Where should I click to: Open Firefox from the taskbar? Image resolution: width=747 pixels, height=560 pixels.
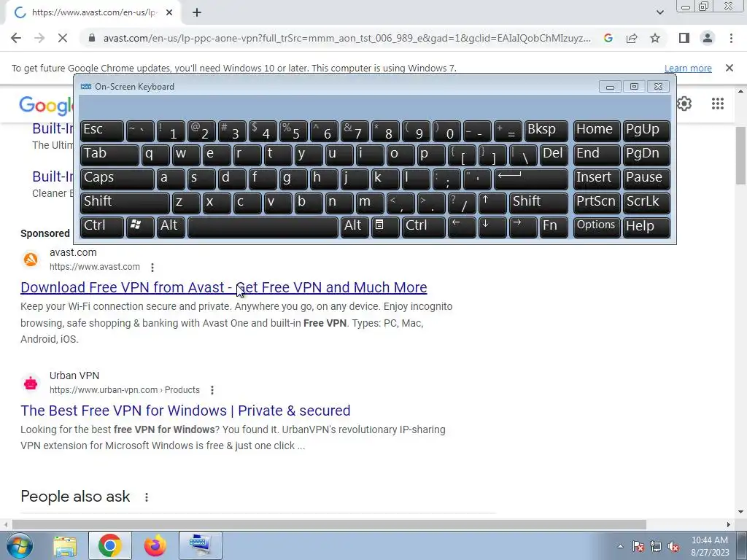(x=155, y=545)
